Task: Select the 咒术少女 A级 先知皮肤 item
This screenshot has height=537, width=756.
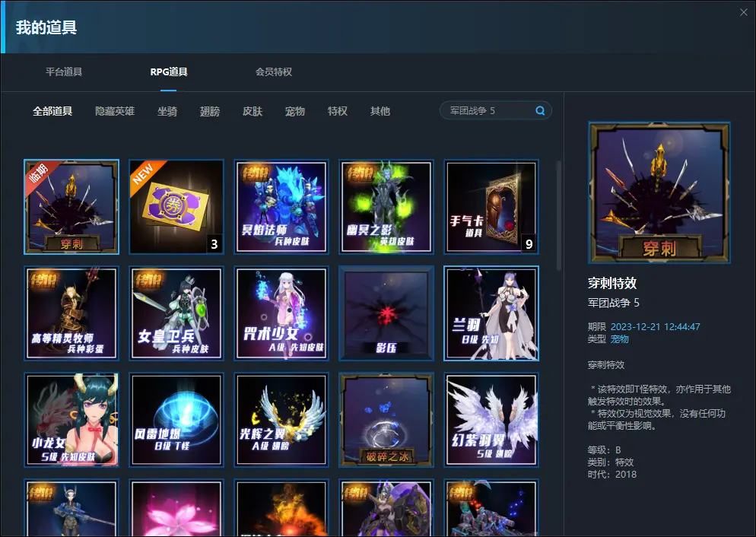Action: tap(281, 313)
